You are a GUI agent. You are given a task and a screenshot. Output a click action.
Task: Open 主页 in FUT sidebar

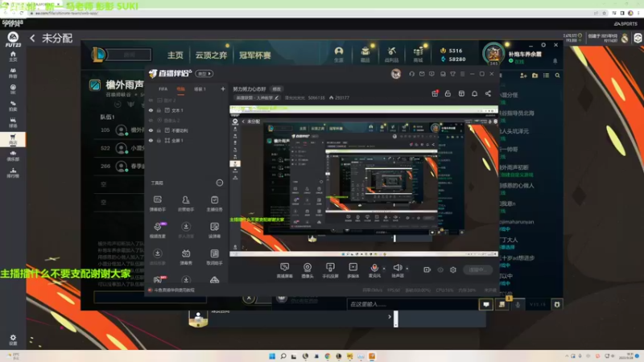coord(13,56)
